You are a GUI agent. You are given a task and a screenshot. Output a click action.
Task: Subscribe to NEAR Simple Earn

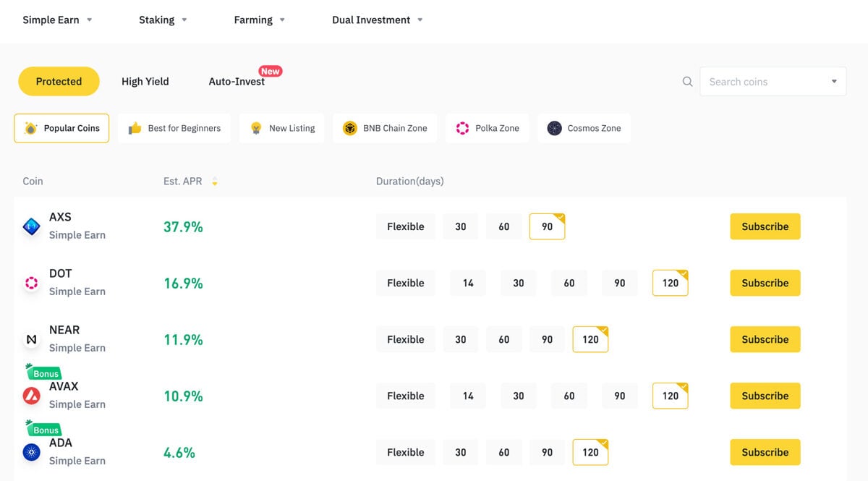(x=765, y=339)
